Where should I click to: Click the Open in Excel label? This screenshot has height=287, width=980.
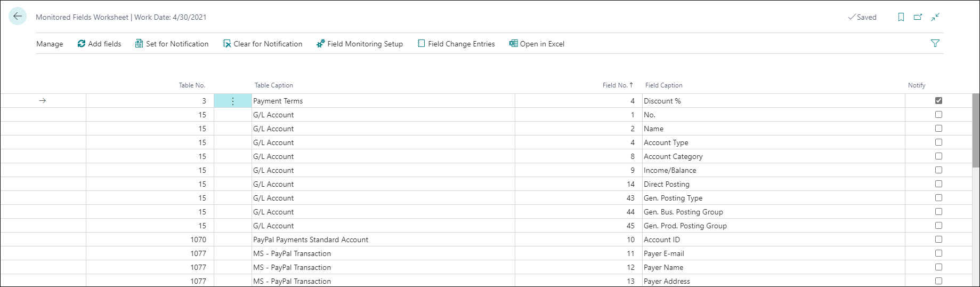(x=542, y=44)
